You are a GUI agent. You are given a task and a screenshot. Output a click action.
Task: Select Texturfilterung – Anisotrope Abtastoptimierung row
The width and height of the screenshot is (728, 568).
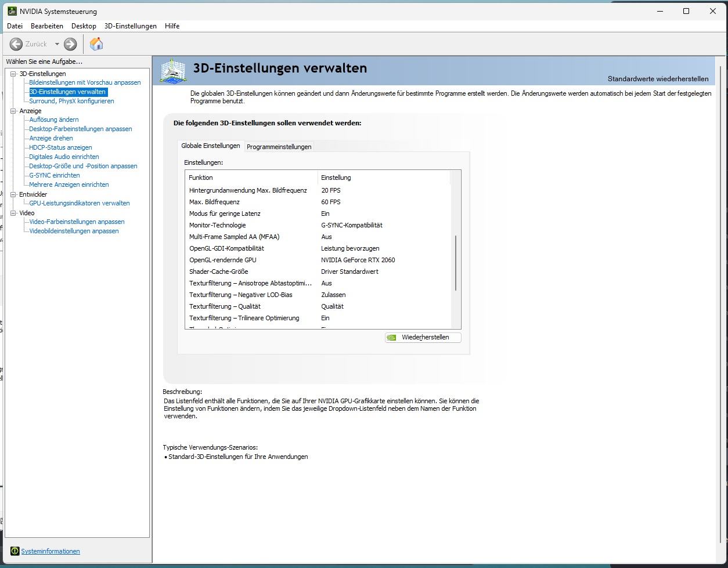click(x=318, y=283)
